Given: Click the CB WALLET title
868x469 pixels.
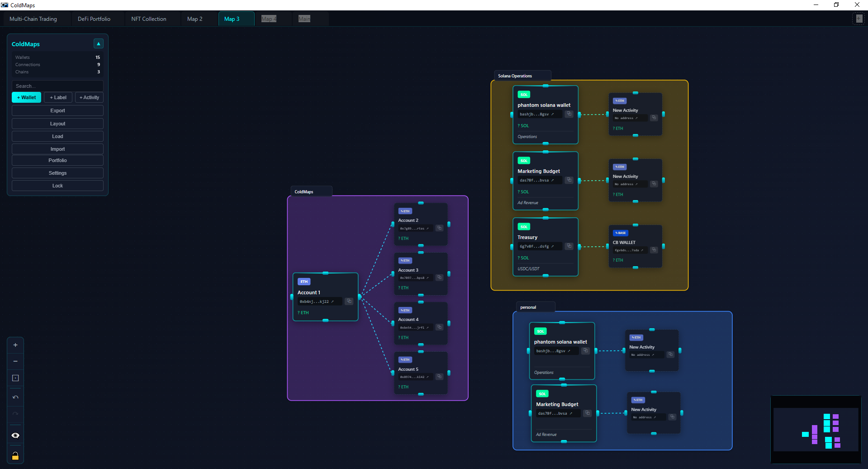Looking at the screenshot, I should (624, 243).
